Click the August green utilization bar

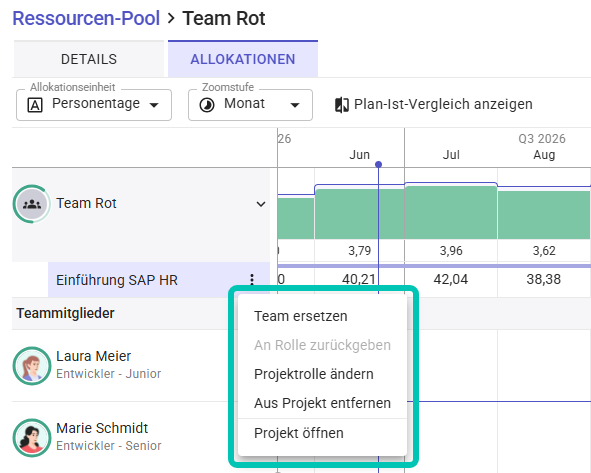(x=544, y=215)
